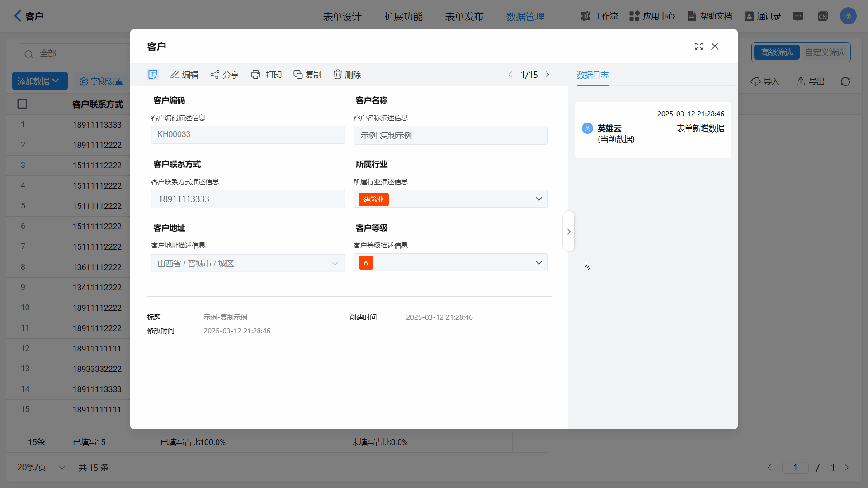Click the share icon in record toolbar
Viewport: 868px width, 488px height.
coord(215,75)
